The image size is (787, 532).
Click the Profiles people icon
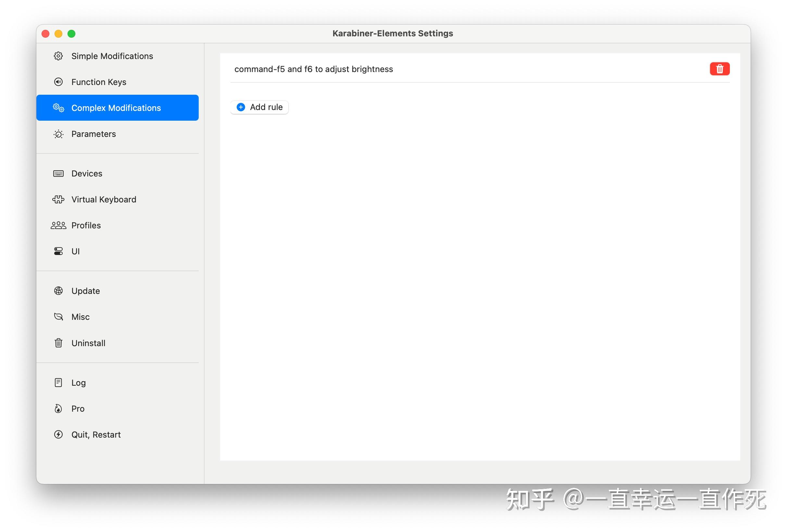pyautogui.click(x=58, y=225)
